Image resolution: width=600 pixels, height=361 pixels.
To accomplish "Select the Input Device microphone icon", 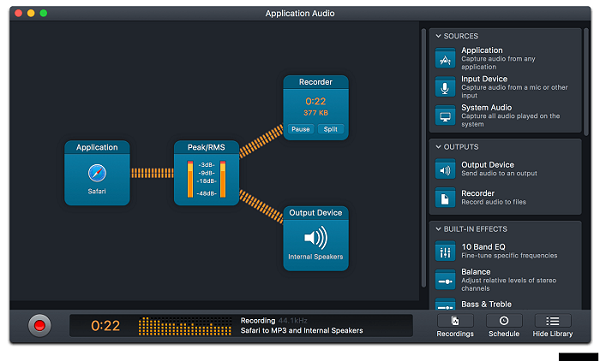I will (x=445, y=87).
